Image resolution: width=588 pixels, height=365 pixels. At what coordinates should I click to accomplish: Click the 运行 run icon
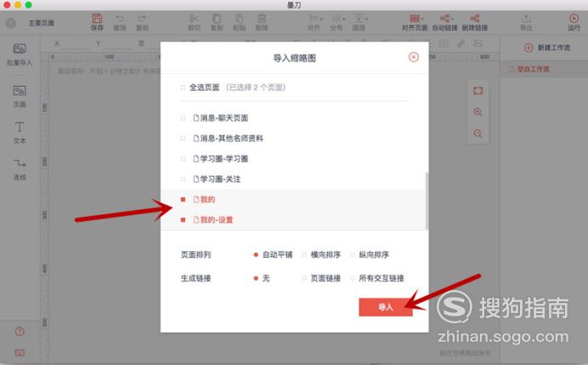coord(574,19)
